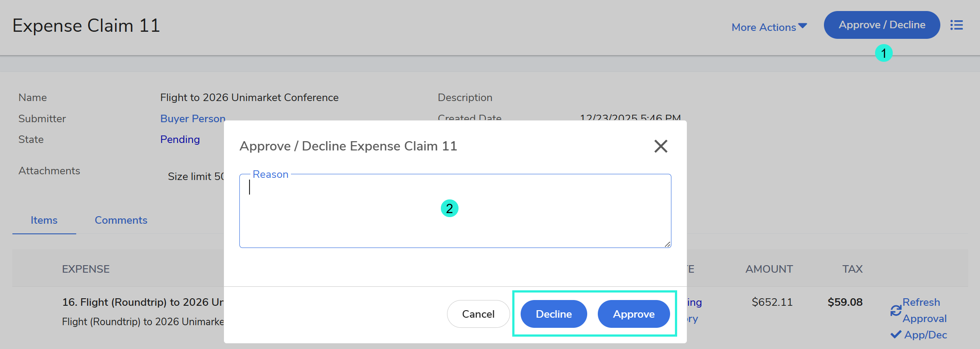Approve Expense Claim 11
Viewport: 980px width, 349px height.
(633, 314)
